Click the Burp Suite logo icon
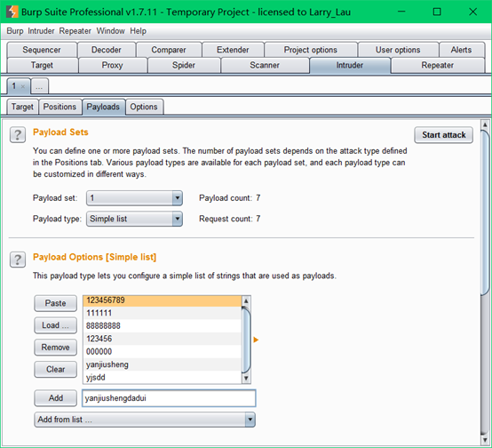The height and width of the screenshot is (448, 492). click(x=12, y=12)
